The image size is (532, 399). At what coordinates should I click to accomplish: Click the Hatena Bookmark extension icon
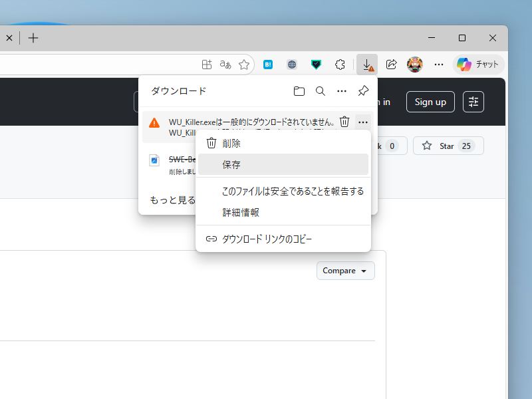pos(268,65)
